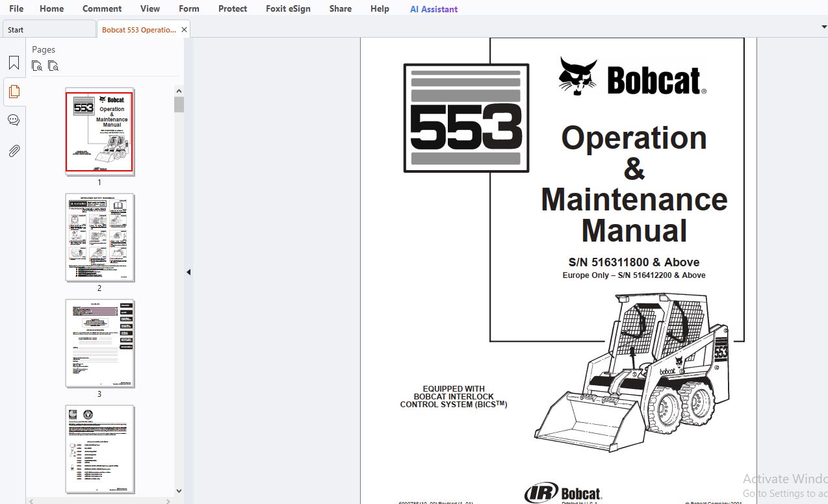Screen dimensions: 828x504
Task: Click the thumbnails horizontal scroll left arrow
Action: click(31, 501)
